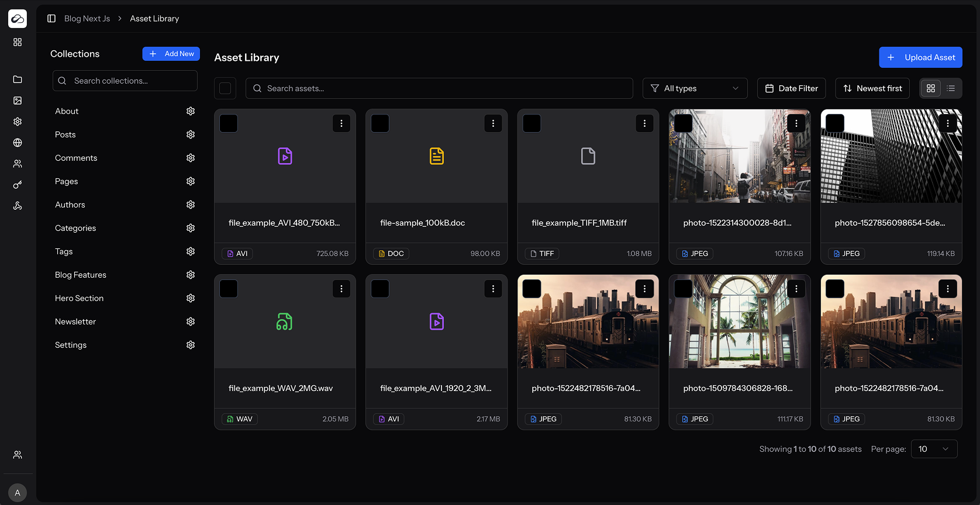Switch to grid view layout
980x505 pixels.
(x=931, y=88)
